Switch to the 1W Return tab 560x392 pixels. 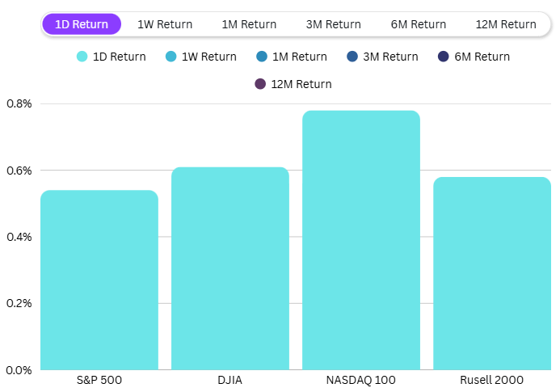(x=165, y=24)
